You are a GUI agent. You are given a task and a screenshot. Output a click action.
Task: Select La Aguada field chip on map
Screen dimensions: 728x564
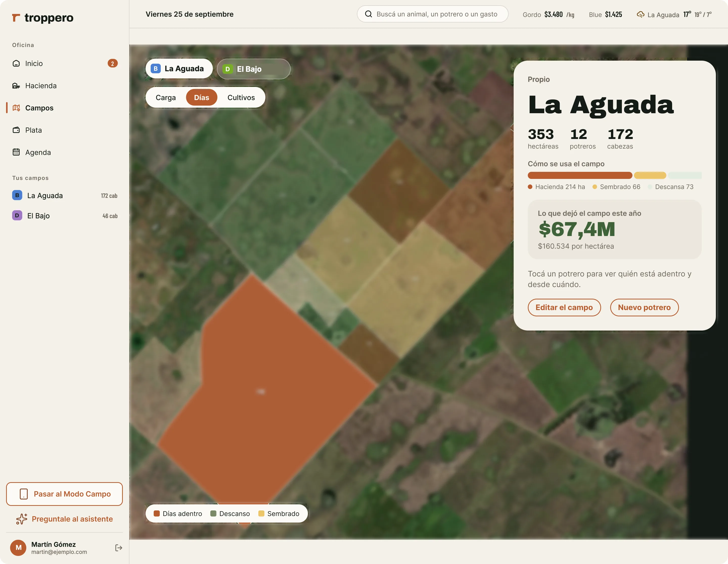[179, 69]
